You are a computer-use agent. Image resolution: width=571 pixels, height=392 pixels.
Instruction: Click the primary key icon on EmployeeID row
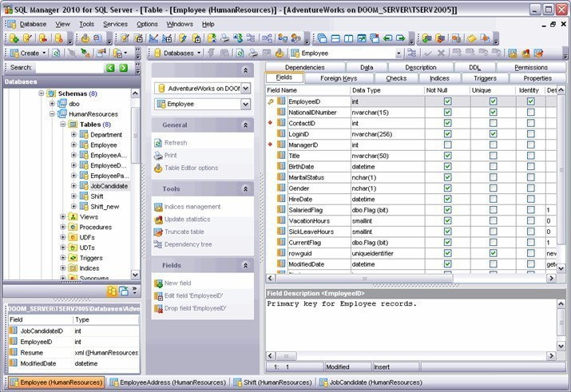(x=271, y=101)
